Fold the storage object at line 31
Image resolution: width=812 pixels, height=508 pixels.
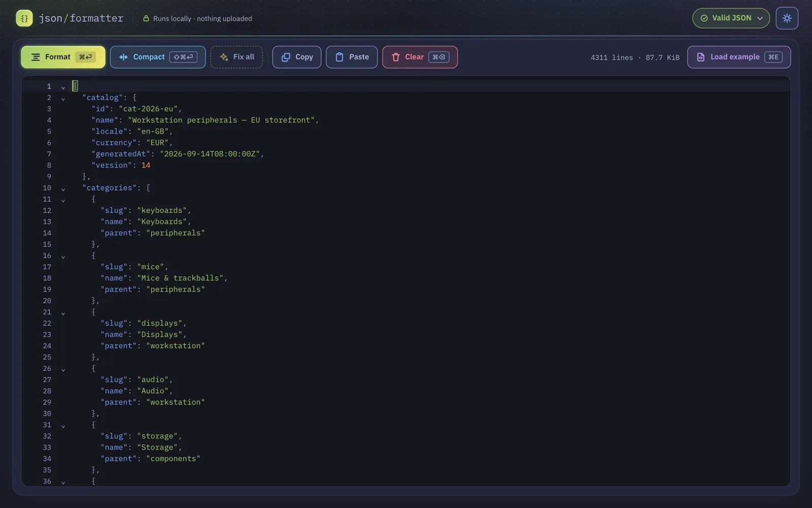click(x=63, y=426)
